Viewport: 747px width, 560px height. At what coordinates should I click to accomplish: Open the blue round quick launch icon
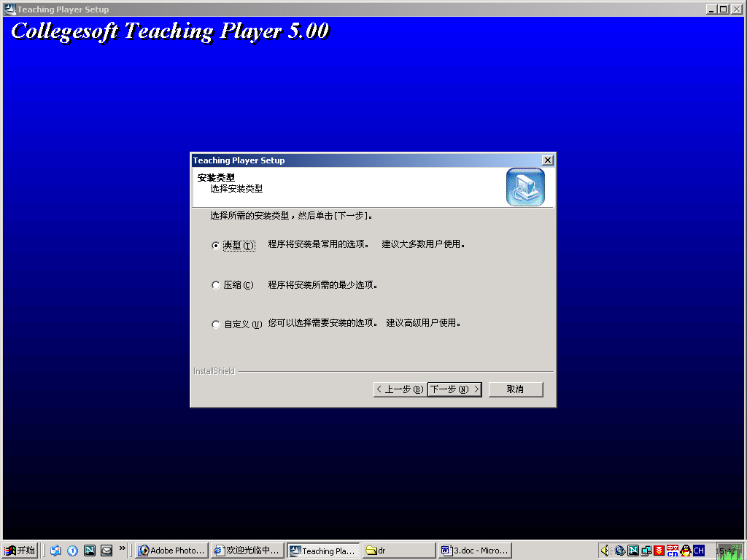pyautogui.click(x=72, y=551)
